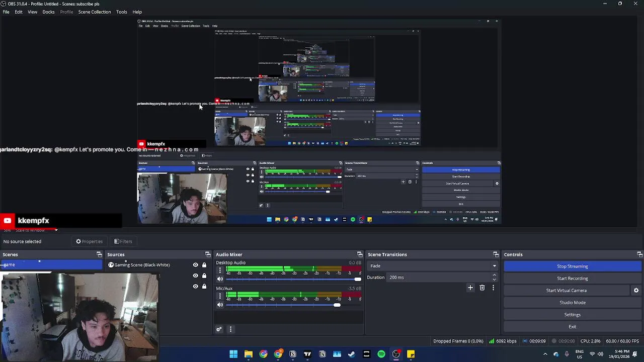
Task: Show hidden system tray icons chevron
Action: point(545,354)
